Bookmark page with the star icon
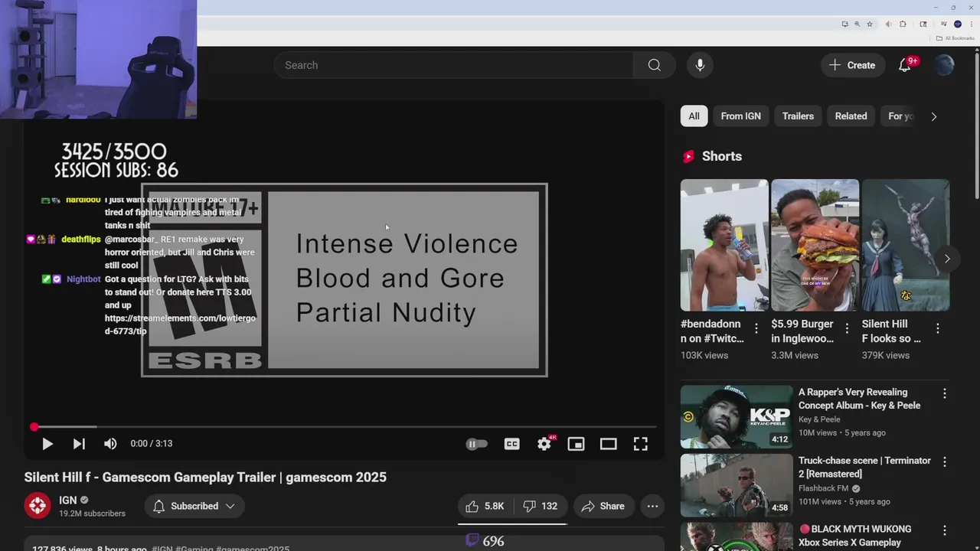This screenshot has height=551, width=980. coord(870,24)
